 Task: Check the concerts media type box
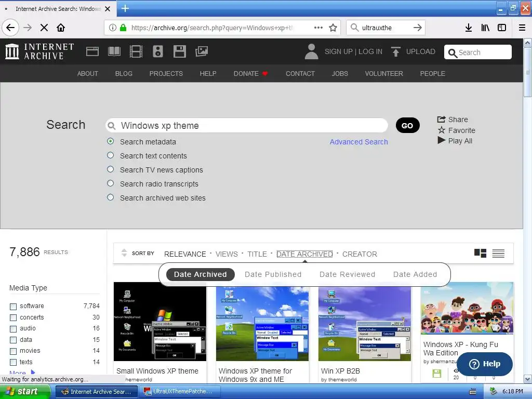pos(13,317)
